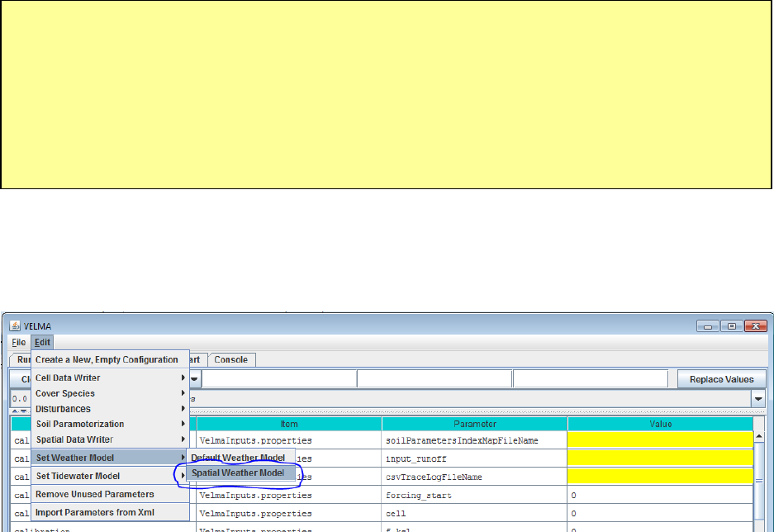Click the Edit menu

[42, 342]
